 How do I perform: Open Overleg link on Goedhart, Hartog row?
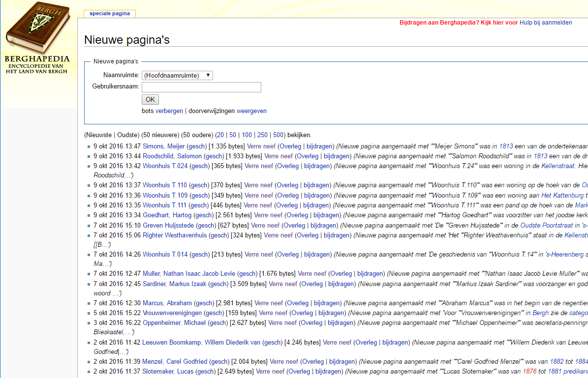point(297,215)
